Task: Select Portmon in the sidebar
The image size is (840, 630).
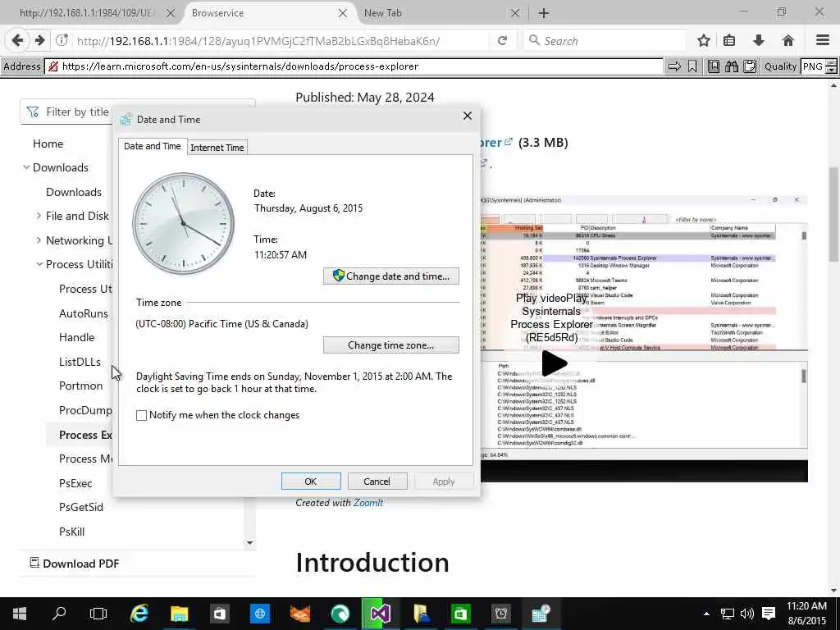Action: point(80,386)
